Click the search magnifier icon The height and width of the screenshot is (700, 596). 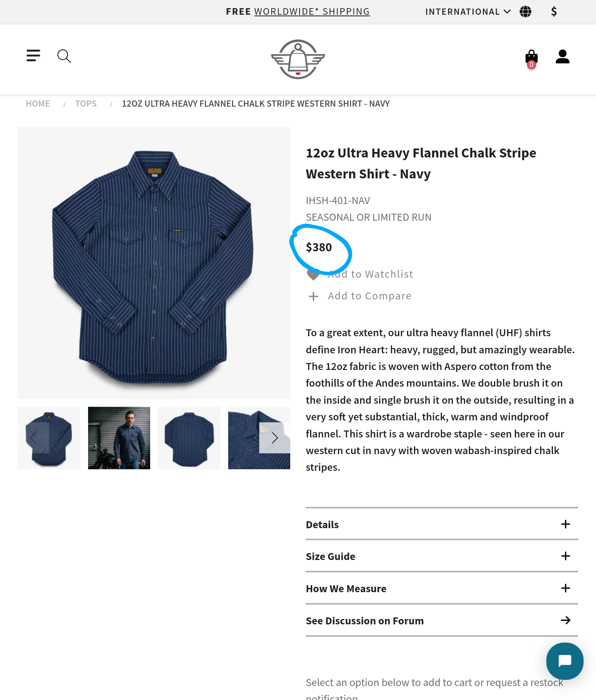click(64, 56)
